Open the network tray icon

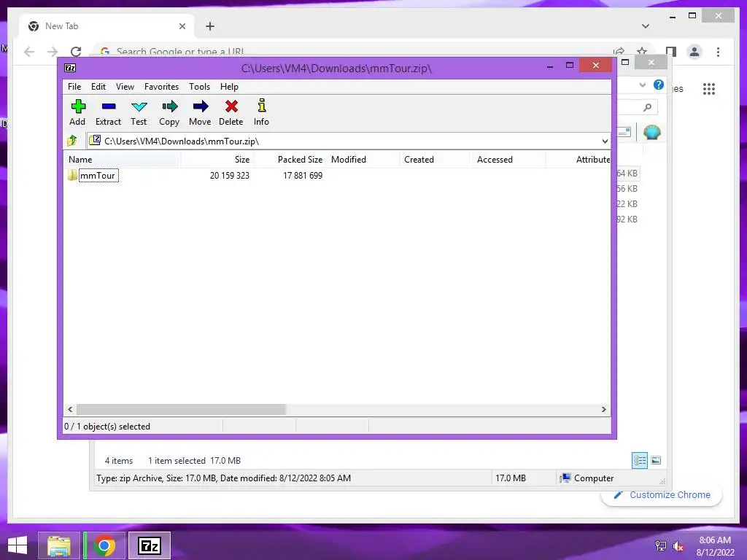(661, 545)
